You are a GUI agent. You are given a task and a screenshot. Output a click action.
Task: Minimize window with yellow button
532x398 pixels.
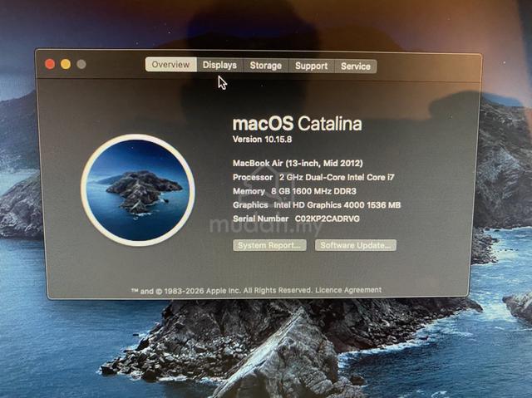66,64
